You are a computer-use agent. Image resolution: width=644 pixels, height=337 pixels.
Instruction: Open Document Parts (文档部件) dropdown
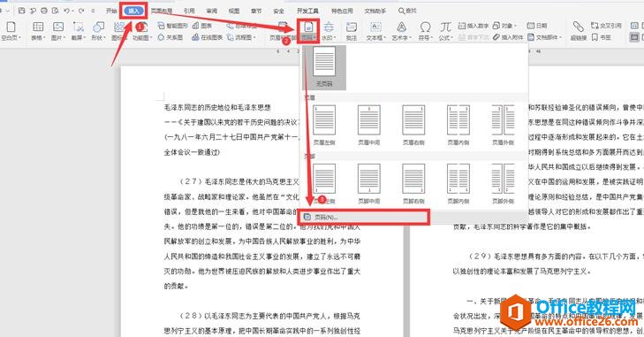coord(544,37)
